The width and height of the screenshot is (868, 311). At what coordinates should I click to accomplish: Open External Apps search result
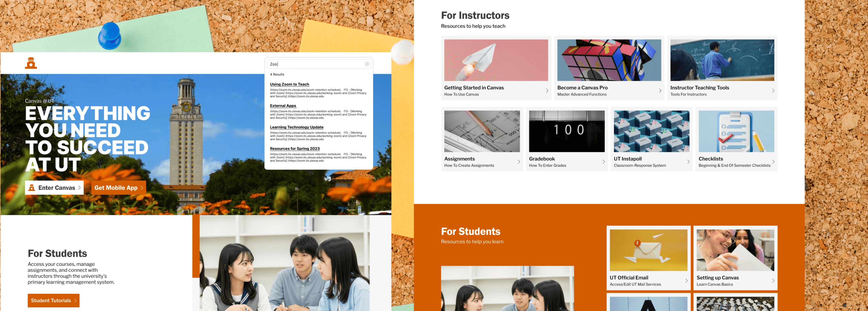[283, 106]
